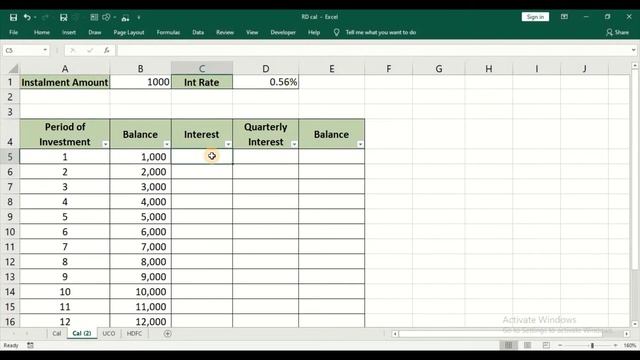Screen dimensions: 640x360
Task: Click the next sheet navigation arrow
Action: (x=27, y=333)
